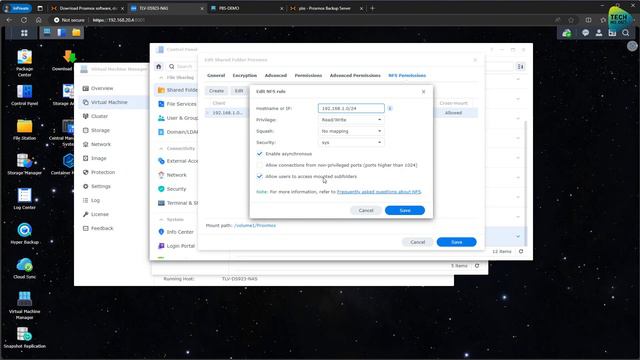The image size is (640, 360).
Task: Click Hostname or IP input field
Action: tap(351, 108)
